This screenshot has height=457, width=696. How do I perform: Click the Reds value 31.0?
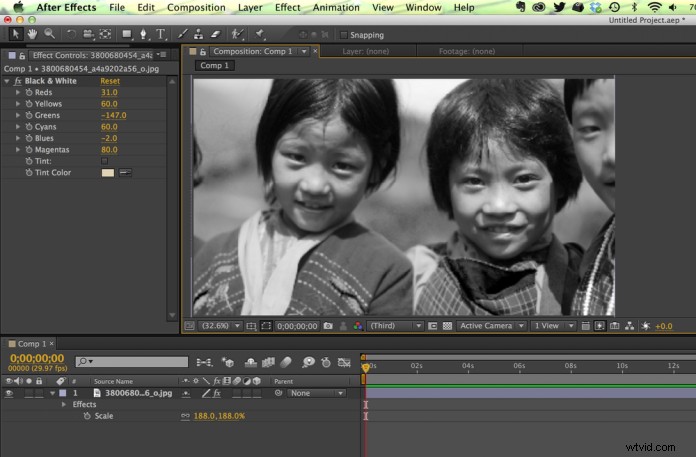pos(109,92)
